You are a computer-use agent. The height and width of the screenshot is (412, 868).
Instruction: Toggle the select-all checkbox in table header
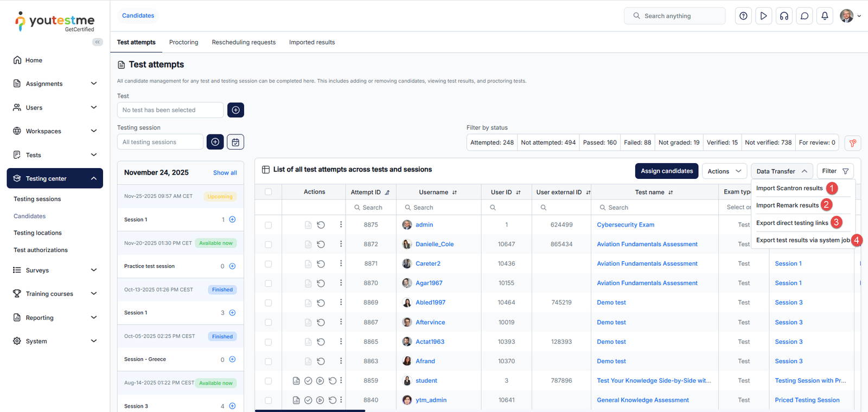coord(268,192)
